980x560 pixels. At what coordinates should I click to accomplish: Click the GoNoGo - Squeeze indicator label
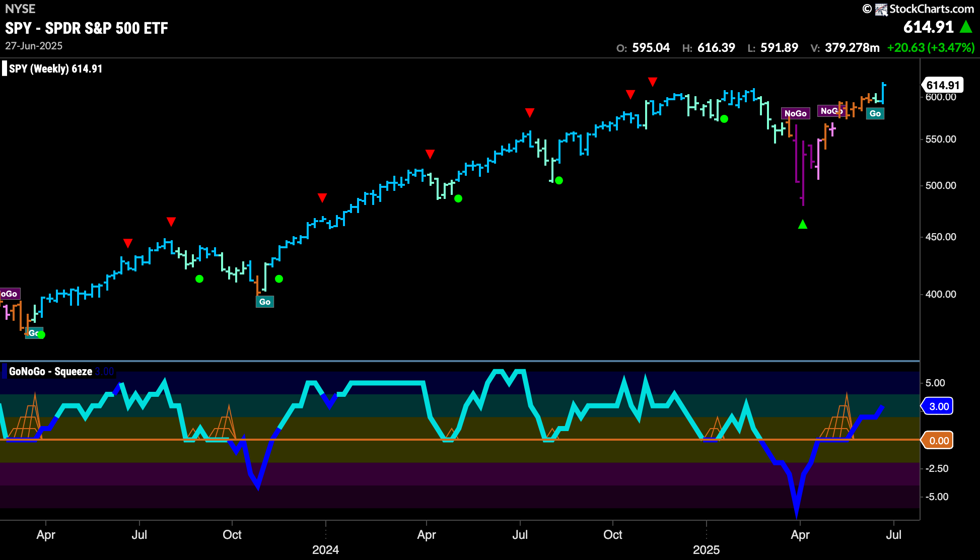pos(50,372)
